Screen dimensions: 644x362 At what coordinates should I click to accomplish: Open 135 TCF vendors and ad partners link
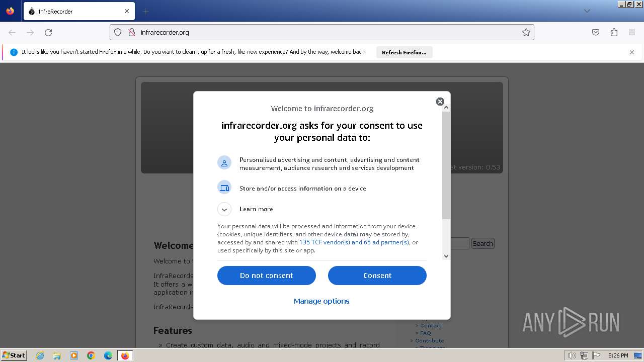coord(354,242)
